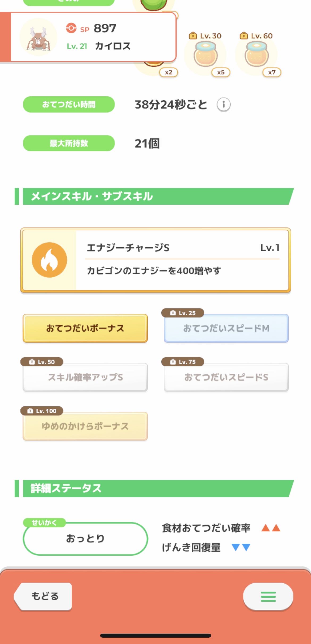The width and height of the screenshot is (311, 644).
Task: Tap the Lv. 100 lock badge
Action: click(x=42, y=411)
